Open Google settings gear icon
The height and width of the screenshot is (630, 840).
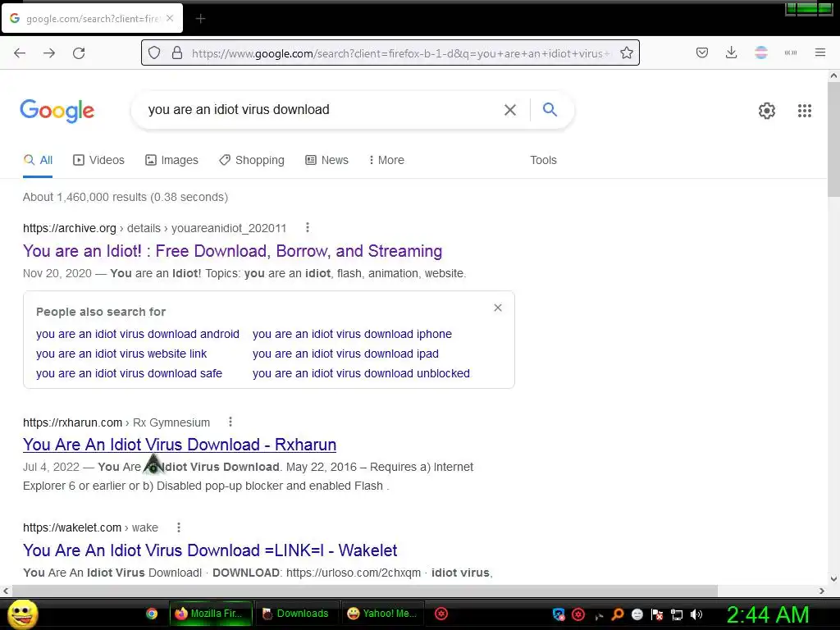coord(767,111)
